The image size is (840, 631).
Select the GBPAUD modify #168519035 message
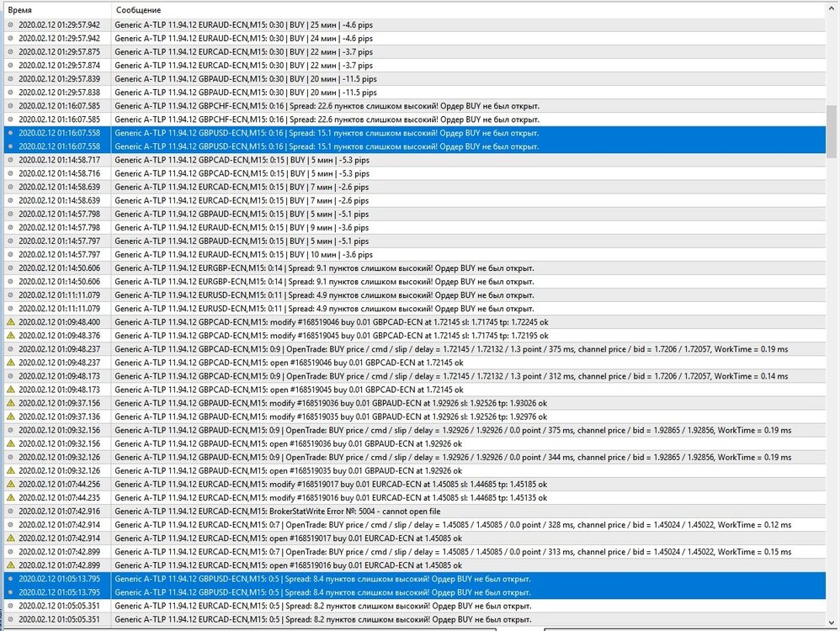coord(331,416)
